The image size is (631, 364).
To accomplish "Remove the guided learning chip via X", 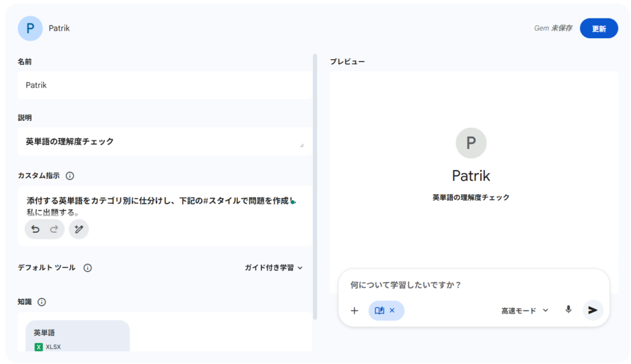I will pos(392,310).
